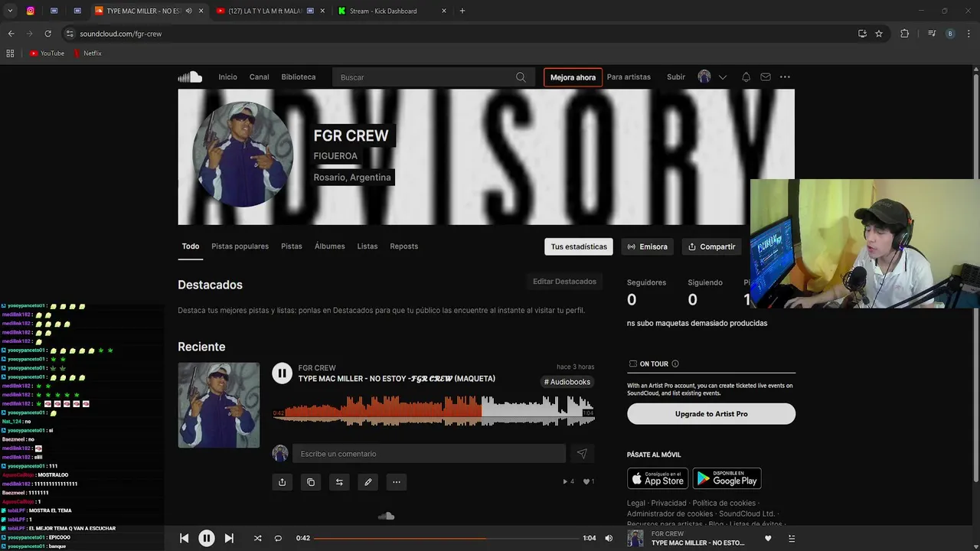
Task: Go to Inicio in SoundCloud nav
Action: [227, 77]
